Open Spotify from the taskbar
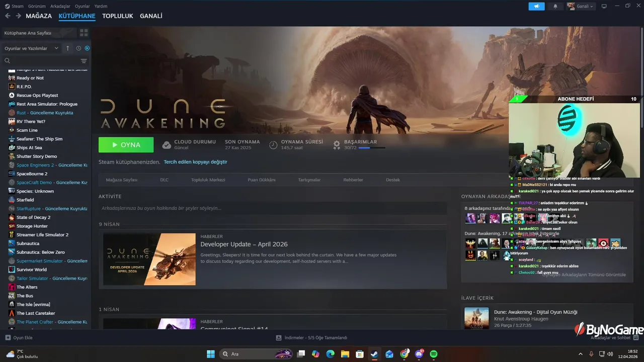The image size is (644, 362). coord(434,354)
